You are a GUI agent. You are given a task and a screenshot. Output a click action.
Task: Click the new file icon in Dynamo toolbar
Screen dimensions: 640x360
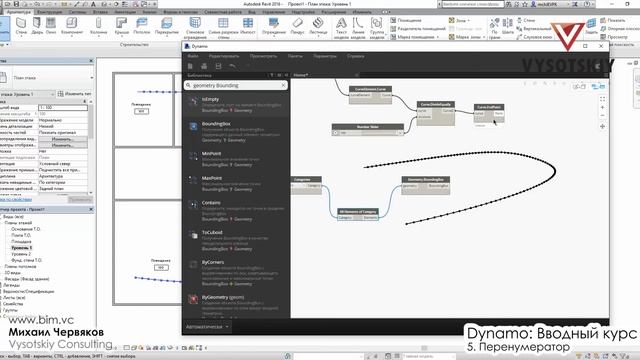click(190, 66)
